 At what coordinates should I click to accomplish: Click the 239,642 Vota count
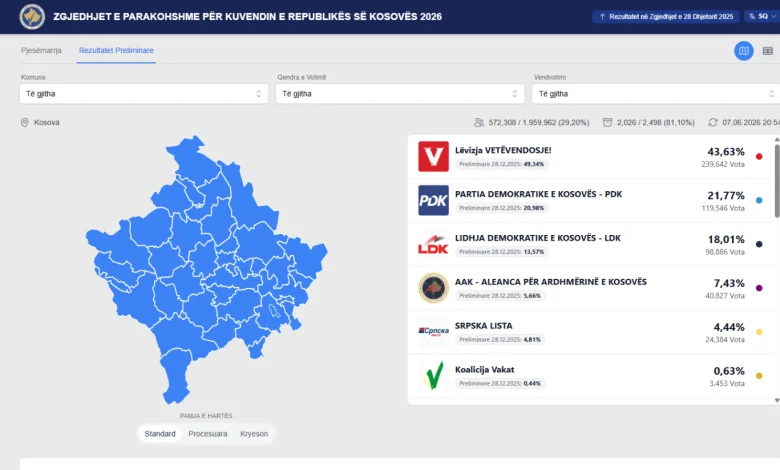pos(723,164)
